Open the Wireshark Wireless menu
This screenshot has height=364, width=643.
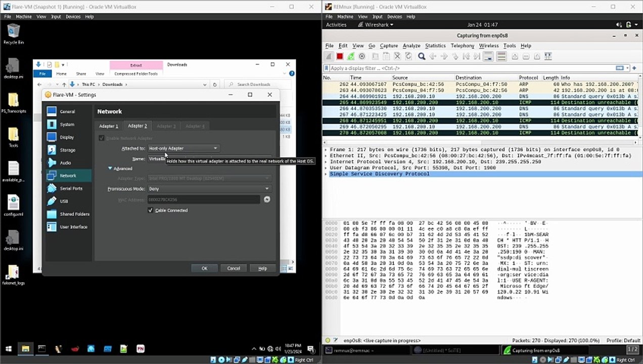tap(489, 45)
